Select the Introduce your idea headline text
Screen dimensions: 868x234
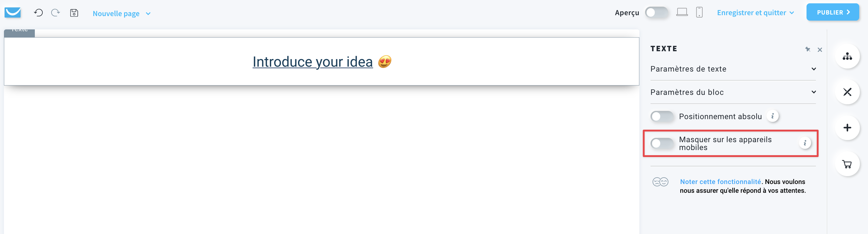point(312,62)
